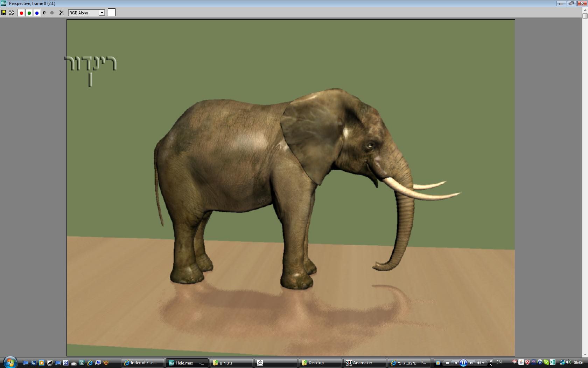Toggle the red channel display
Screen dimensions: 588x368
21,13
